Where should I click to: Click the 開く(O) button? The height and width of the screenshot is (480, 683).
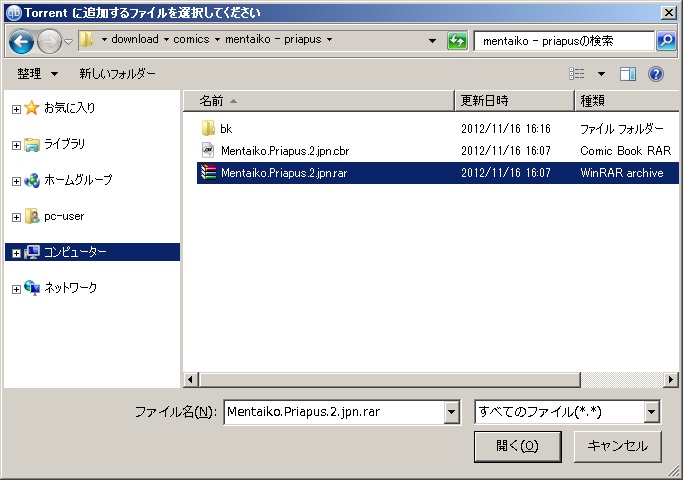click(517, 446)
